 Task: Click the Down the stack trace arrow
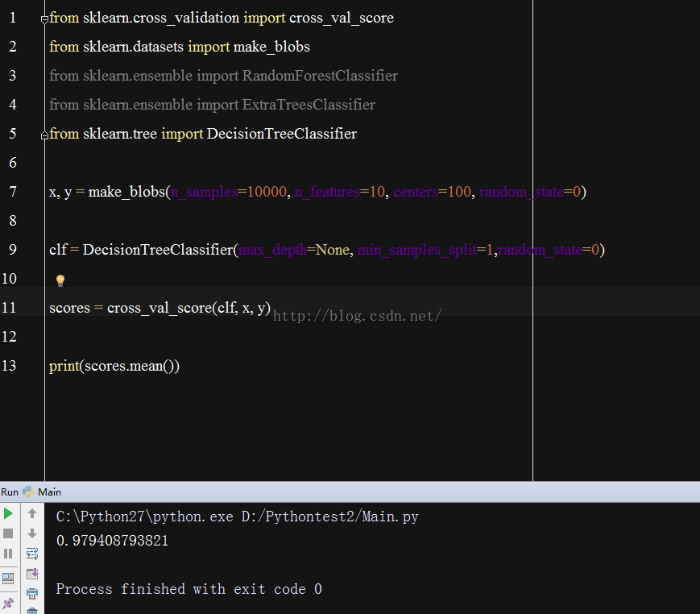tap(32, 533)
